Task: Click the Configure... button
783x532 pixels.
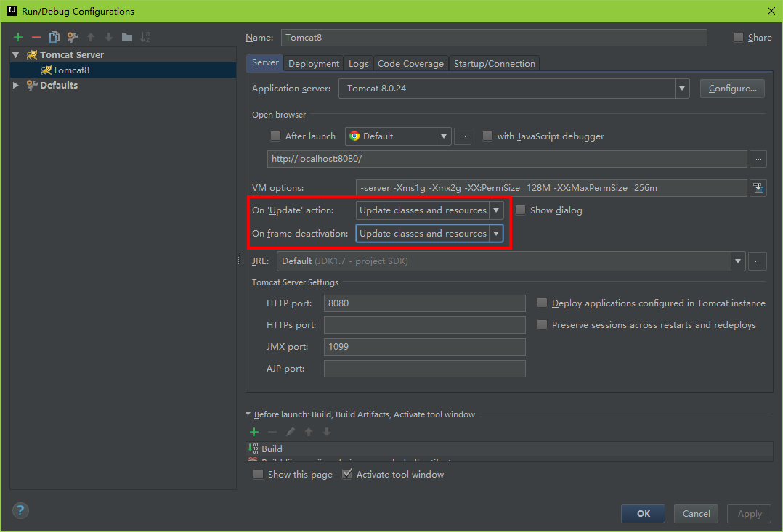Action: (x=732, y=89)
